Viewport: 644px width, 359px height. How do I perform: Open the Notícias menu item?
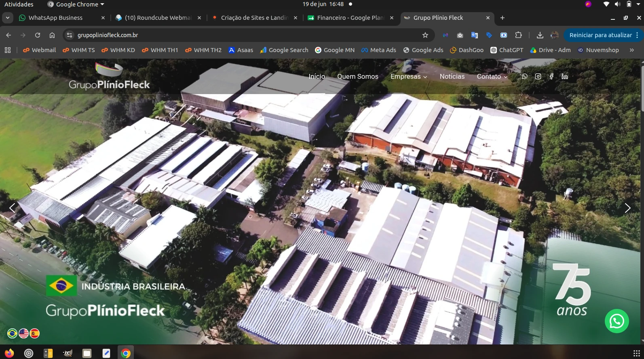(x=452, y=76)
